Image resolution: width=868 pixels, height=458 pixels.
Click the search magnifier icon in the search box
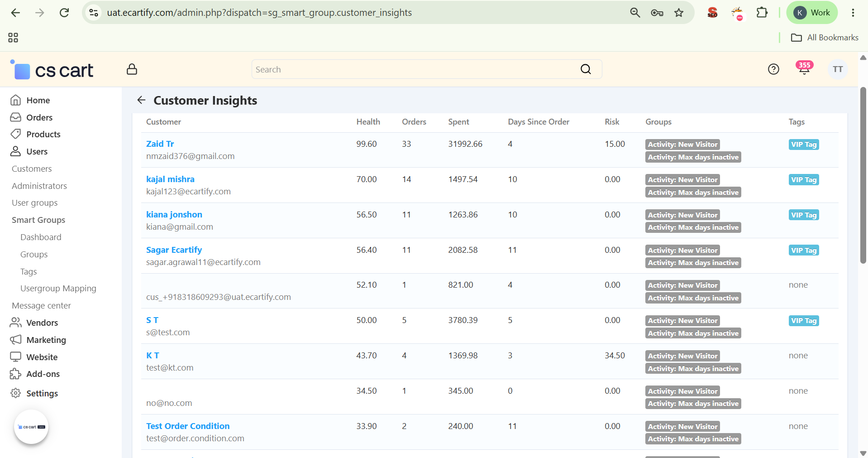pyautogui.click(x=586, y=69)
